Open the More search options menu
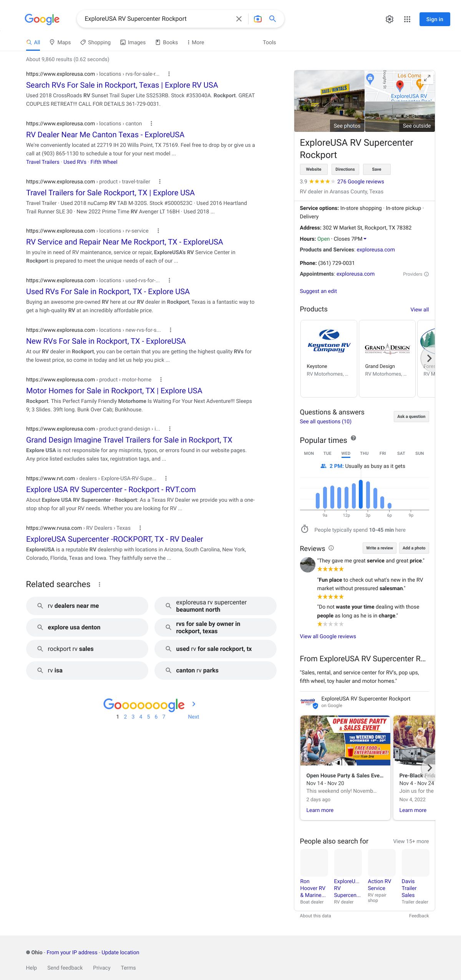This screenshot has height=980, width=461. pos(196,42)
